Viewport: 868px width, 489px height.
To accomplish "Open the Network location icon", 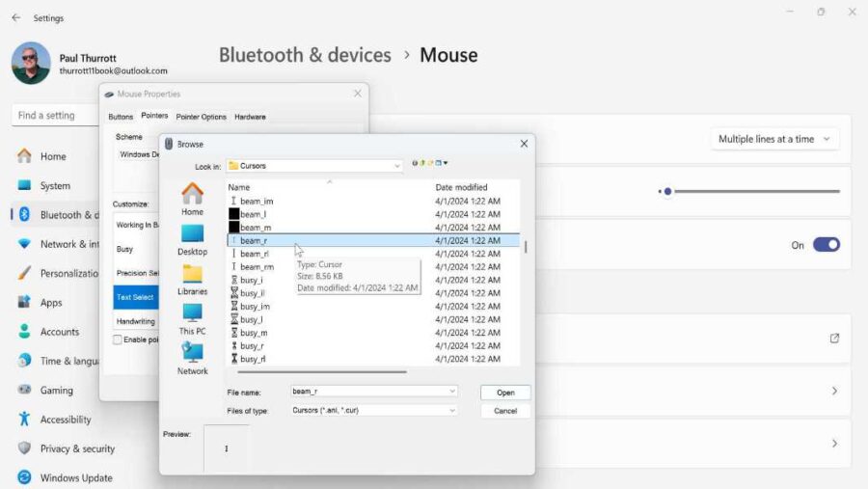I will tap(192, 354).
